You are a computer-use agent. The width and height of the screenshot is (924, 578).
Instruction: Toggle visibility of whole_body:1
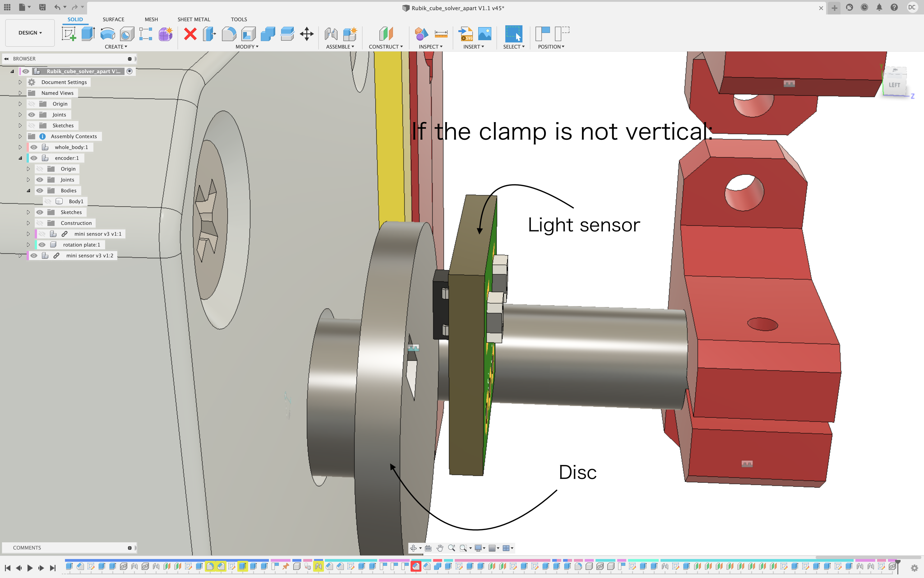(x=34, y=147)
